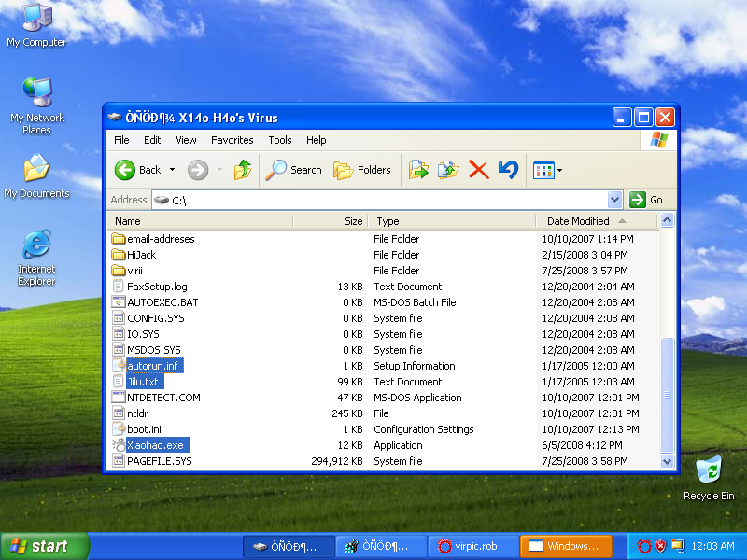
Task: Select the virii folder icon
Action: click(x=119, y=271)
